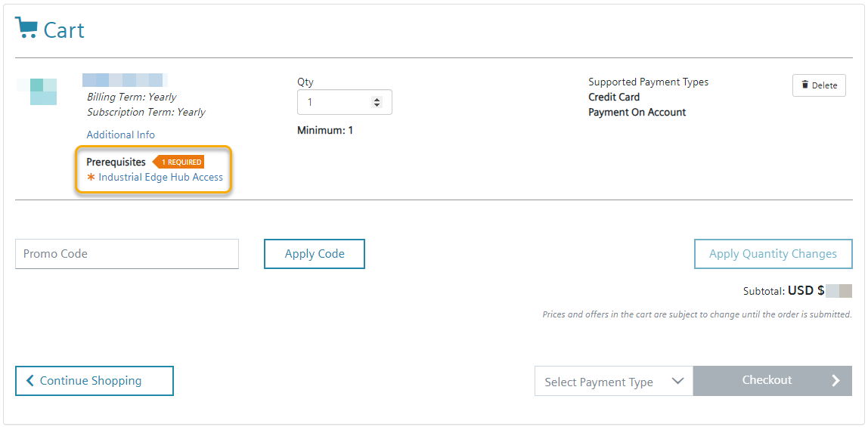Click the left chevron on Continue Shopping
Viewport: 868px width, 427px height.
[30, 381]
